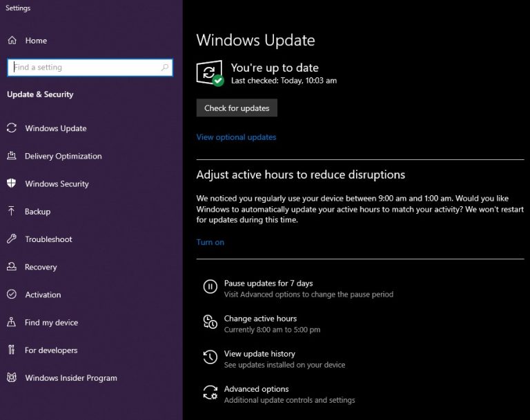This screenshot has width=530, height=420.
Task: Click the Activation checkmark icon
Action: [12, 294]
